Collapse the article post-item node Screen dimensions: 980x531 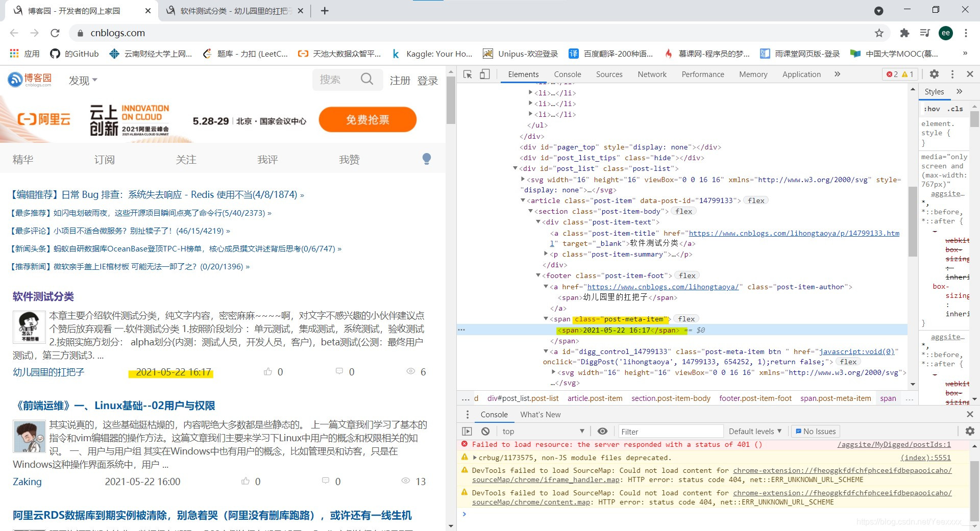523,200
